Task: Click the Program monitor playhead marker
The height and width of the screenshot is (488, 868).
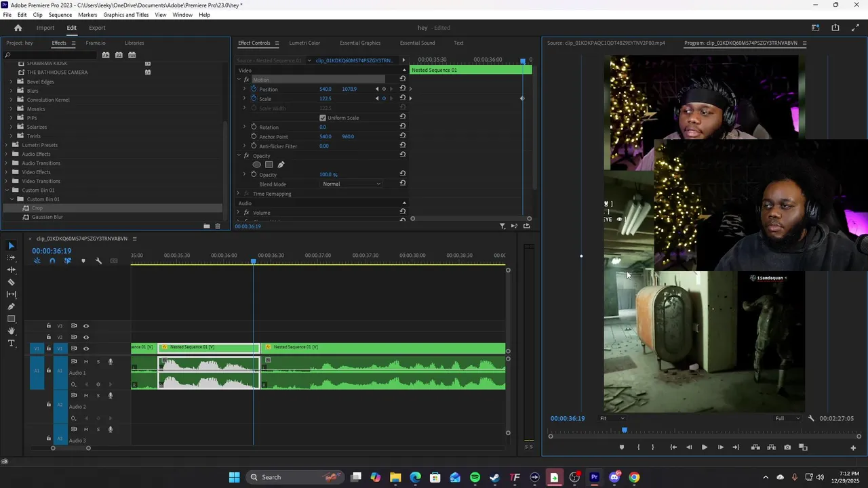Action: 625,430
